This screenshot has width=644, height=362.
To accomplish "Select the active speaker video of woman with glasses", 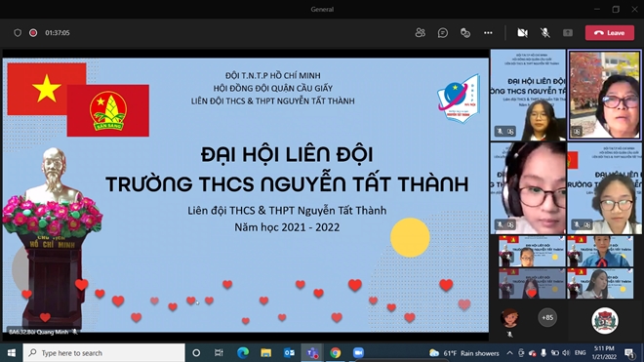I will [604, 95].
